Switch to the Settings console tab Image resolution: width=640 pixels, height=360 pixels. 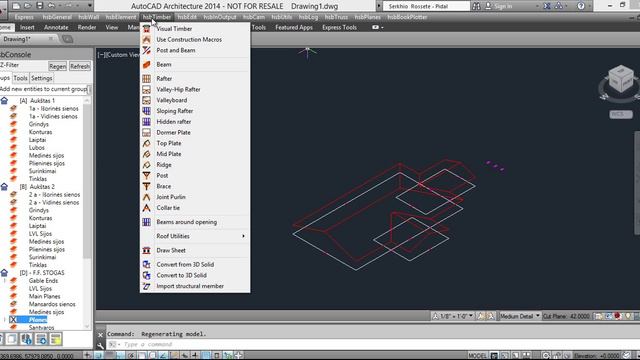(x=42, y=78)
